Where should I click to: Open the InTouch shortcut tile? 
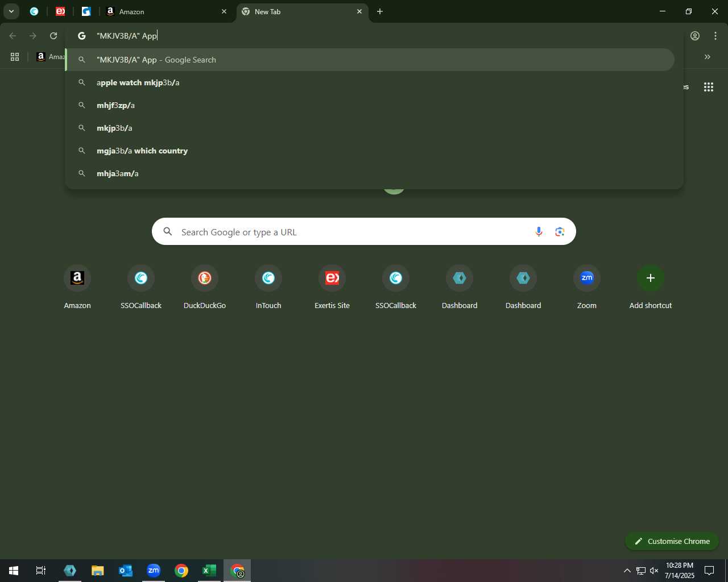[268, 288]
